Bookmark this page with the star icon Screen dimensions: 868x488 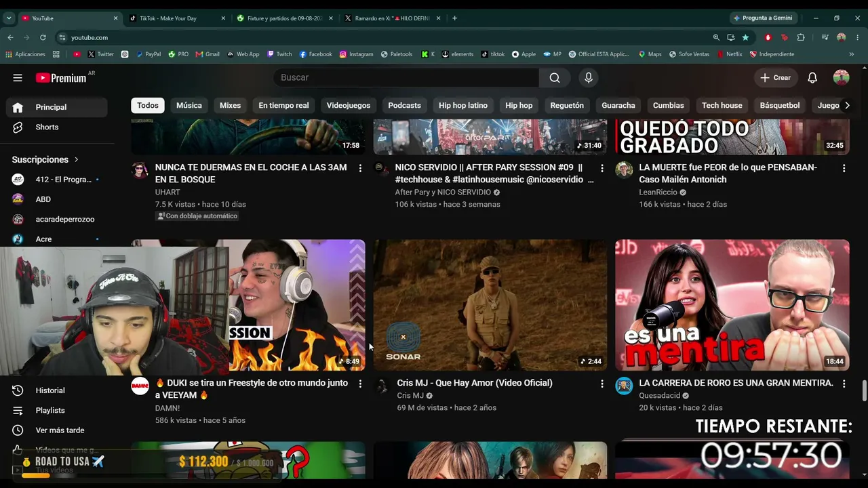[745, 37]
